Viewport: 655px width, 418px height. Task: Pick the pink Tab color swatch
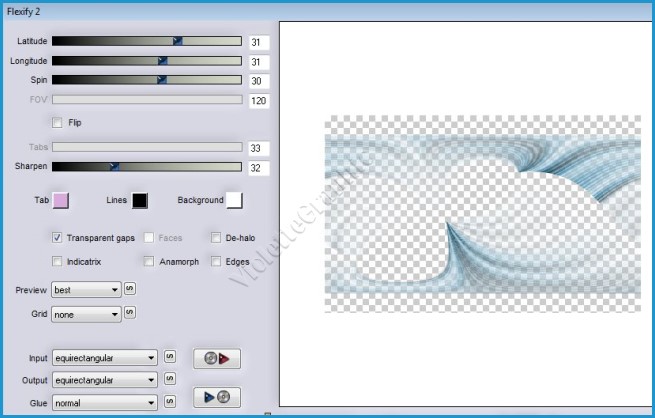(x=60, y=200)
